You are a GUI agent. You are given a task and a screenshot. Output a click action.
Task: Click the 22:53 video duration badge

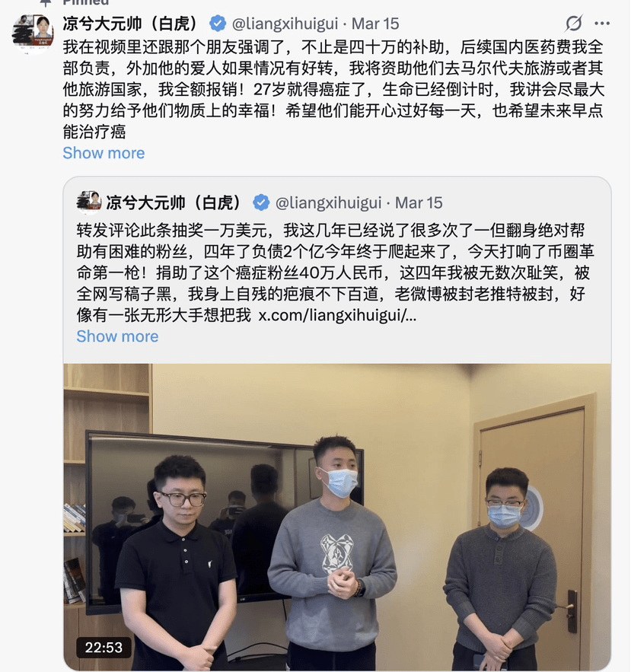(x=104, y=647)
